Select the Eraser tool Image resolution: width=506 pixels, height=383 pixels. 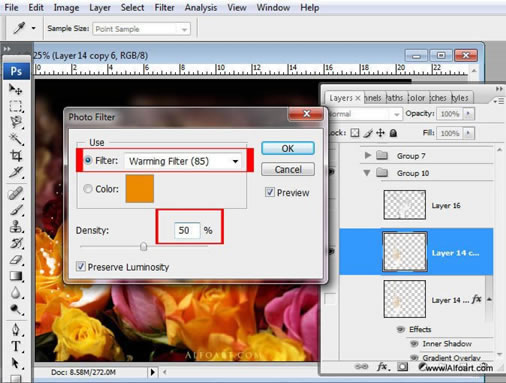tap(15, 260)
